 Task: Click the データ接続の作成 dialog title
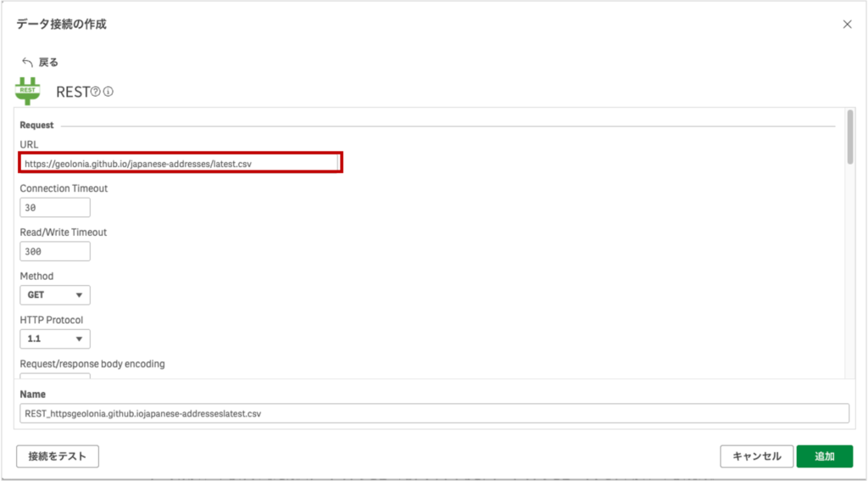[61, 25]
